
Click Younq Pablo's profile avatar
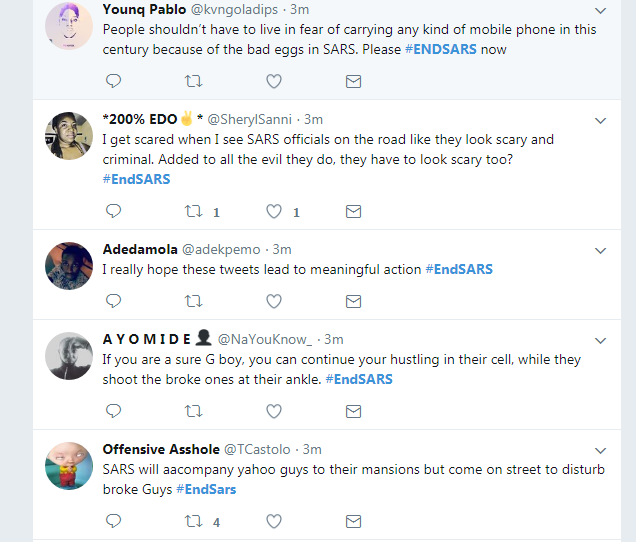coord(70,24)
